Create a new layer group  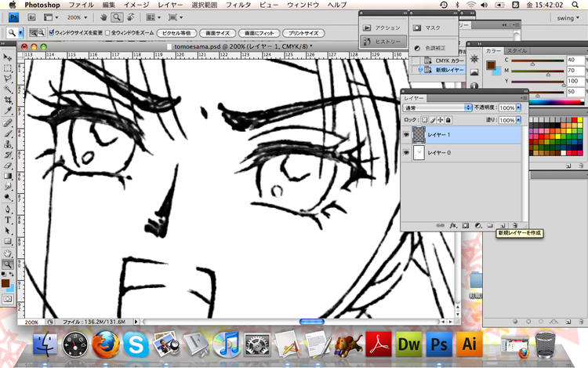[x=490, y=225]
